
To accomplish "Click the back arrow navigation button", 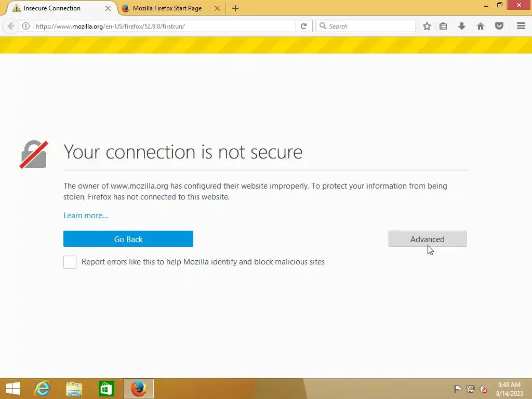I will pos(11,26).
